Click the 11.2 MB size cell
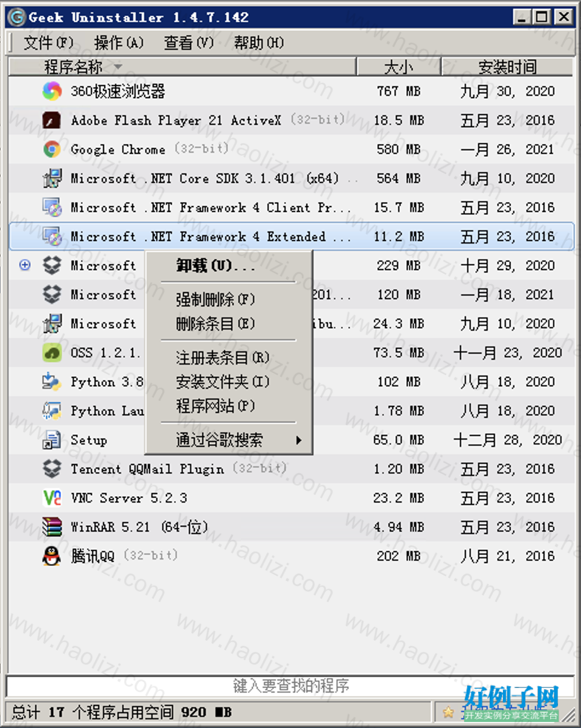The height and width of the screenshot is (728, 581). (x=399, y=237)
